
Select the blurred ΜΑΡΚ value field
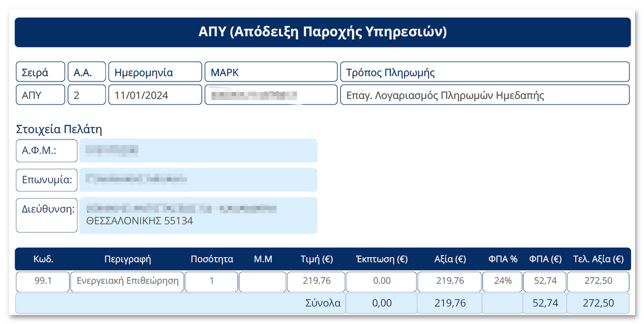[x=270, y=95]
